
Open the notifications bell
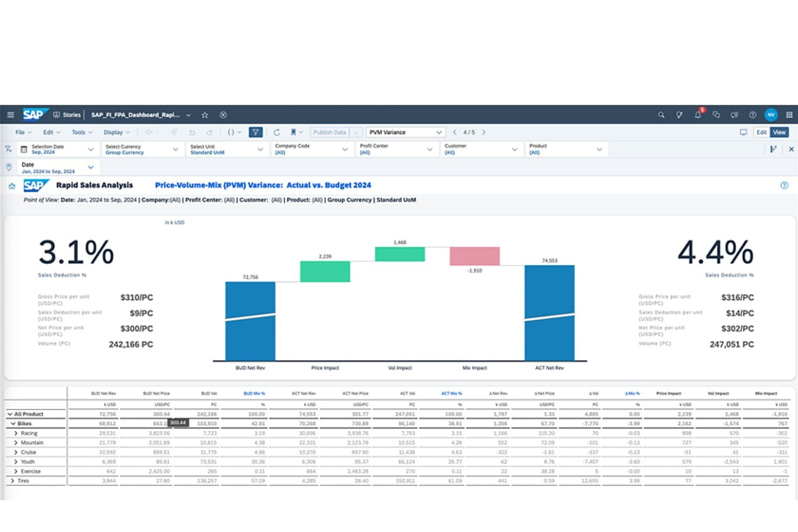point(698,114)
